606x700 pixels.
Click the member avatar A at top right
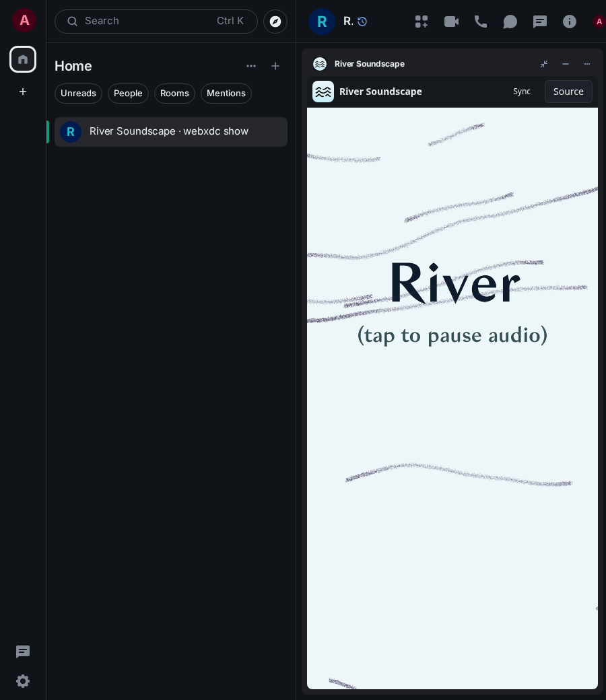tap(599, 22)
